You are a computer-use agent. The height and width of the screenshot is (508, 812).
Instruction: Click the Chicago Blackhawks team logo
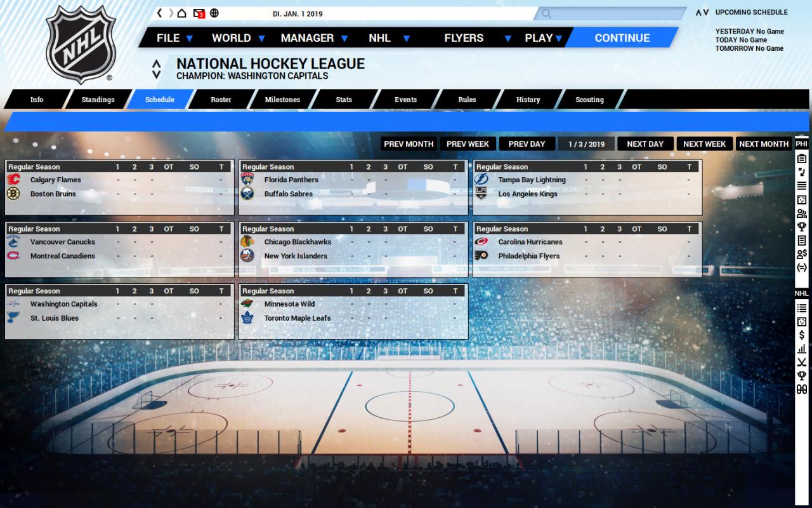[248, 241]
